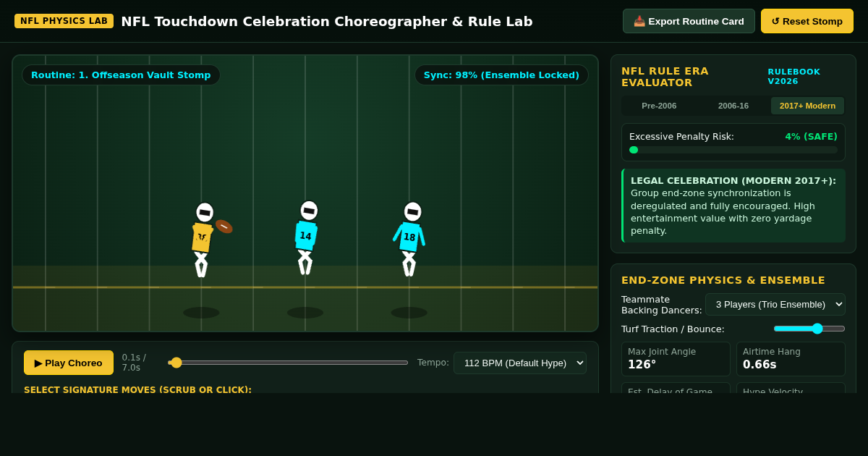Click the NFL PHYSICS LAB badge
Viewport: 868px width, 456px height.
pos(64,21)
